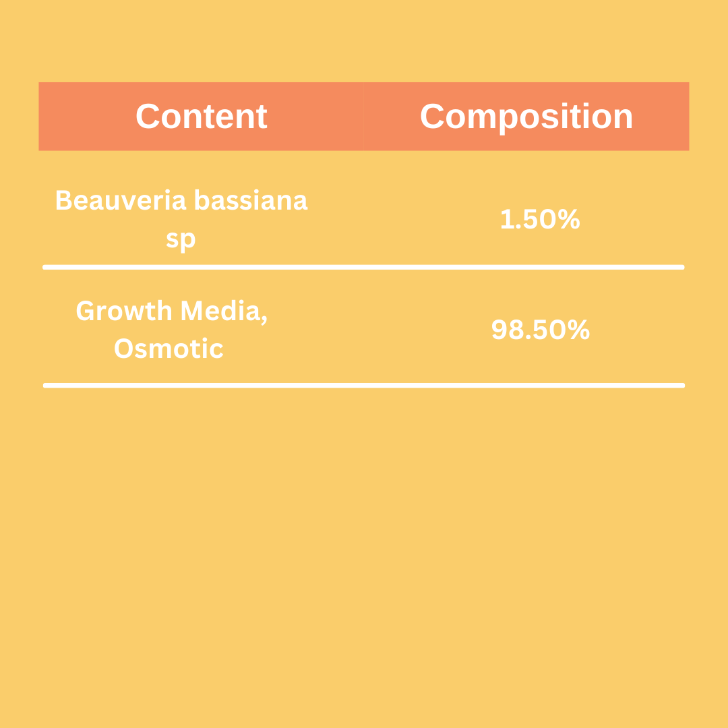Viewport: 728px width, 728px height.
Task: Select the 98.50% composition value
Action: click(x=541, y=330)
